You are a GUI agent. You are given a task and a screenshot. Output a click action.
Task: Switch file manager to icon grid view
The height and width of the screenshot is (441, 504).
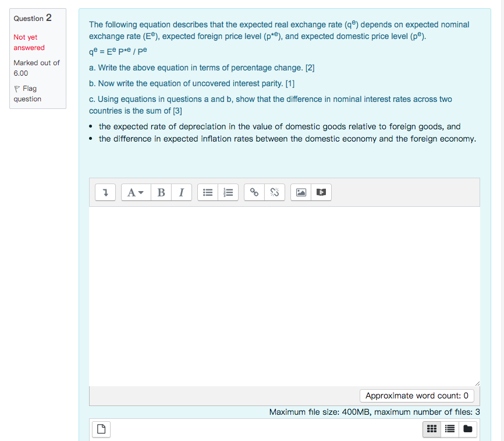click(432, 429)
